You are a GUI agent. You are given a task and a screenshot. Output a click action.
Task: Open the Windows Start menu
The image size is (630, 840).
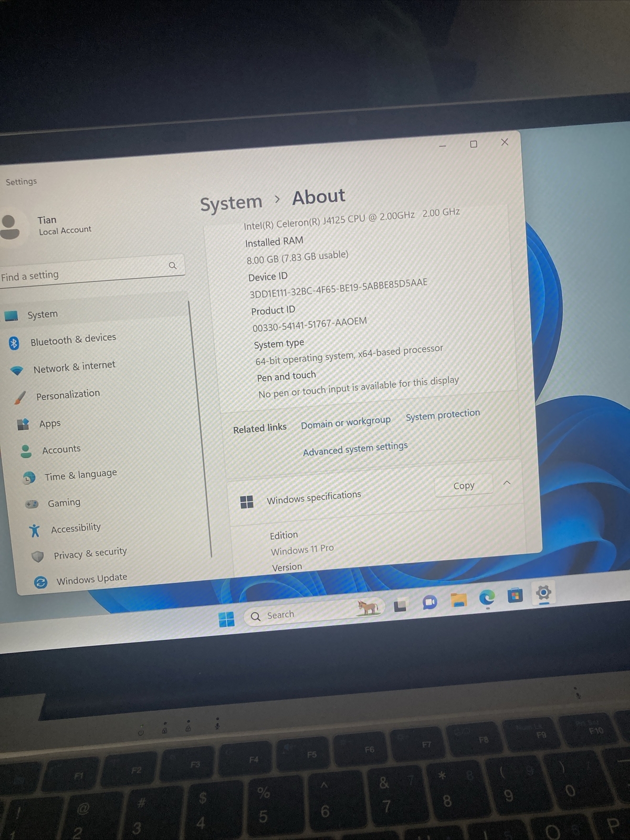(x=226, y=619)
